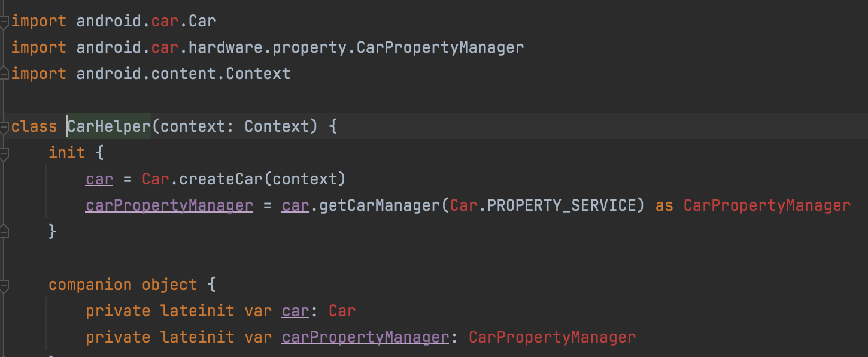Click CarPropertyManager type after 'as' cast
Viewport: 868px width, 357px height.
767,205
